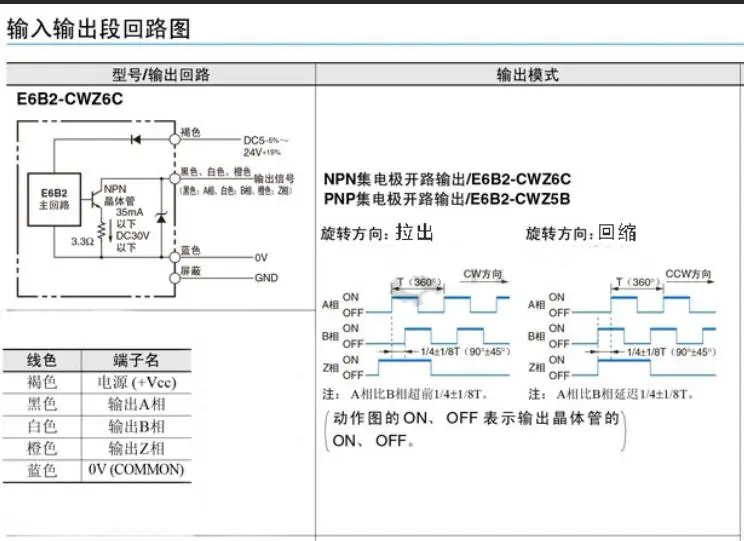Click the DC30V 以下 voltage rating
Image resolution: width=744 pixels, height=541 pixels.
point(132,241)
